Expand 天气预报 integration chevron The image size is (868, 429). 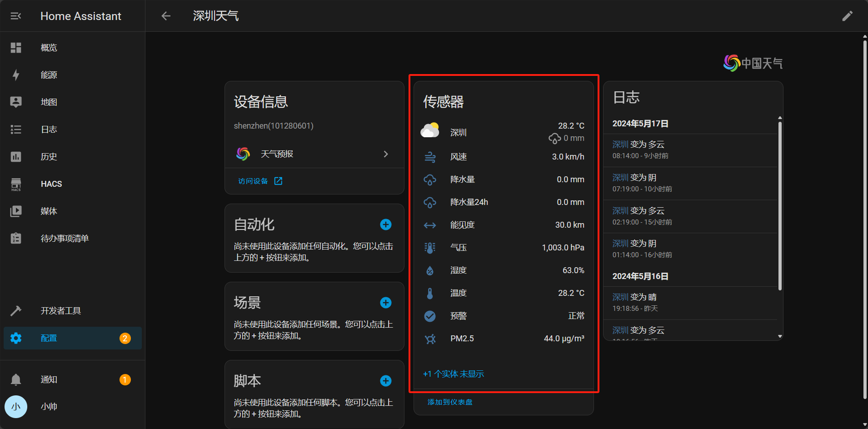386,154
